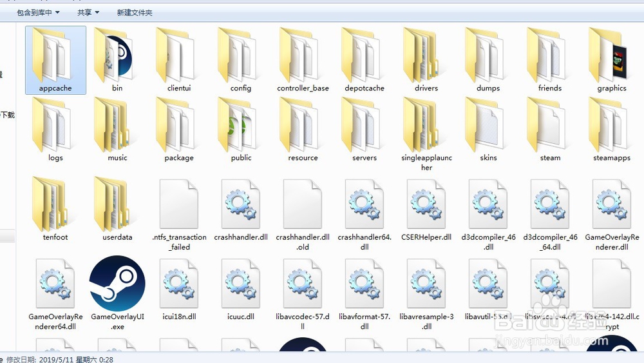Open the 共享 dropdown menu
This screenshot has width=644, height=363.
[88, 13]
